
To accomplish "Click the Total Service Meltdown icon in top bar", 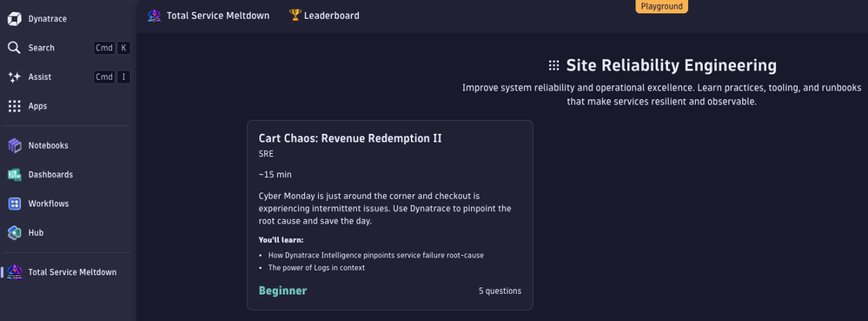I will point(155,16).
